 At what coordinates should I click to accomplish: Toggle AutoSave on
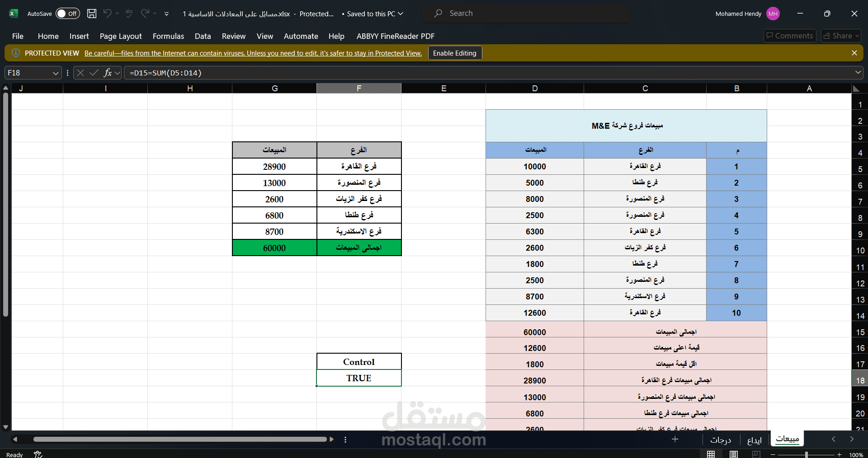(67, 14)
